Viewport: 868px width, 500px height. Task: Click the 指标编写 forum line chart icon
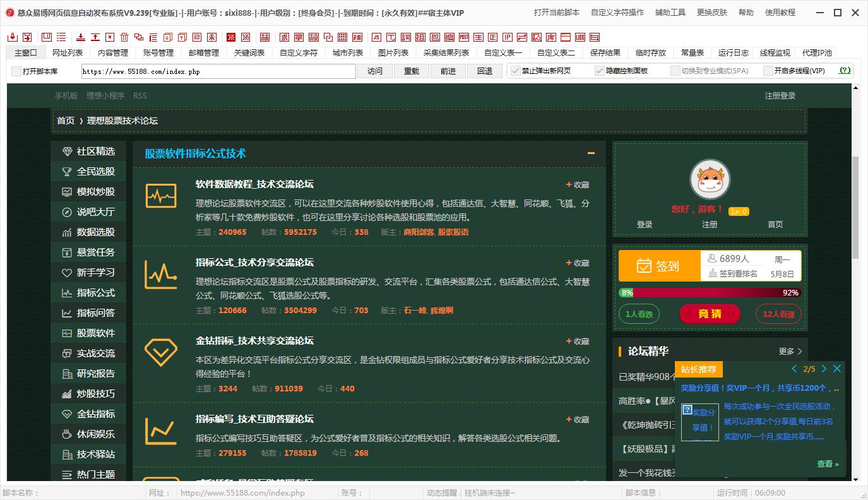tap(161, 431)
